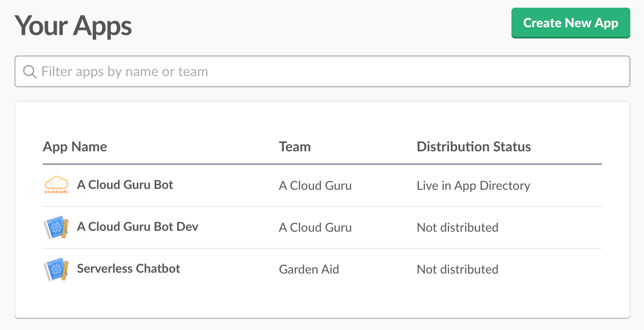Screen dimensions: 644x330
Task: Open the A Cloud Guru Bot app
Action: coord(125,185)
